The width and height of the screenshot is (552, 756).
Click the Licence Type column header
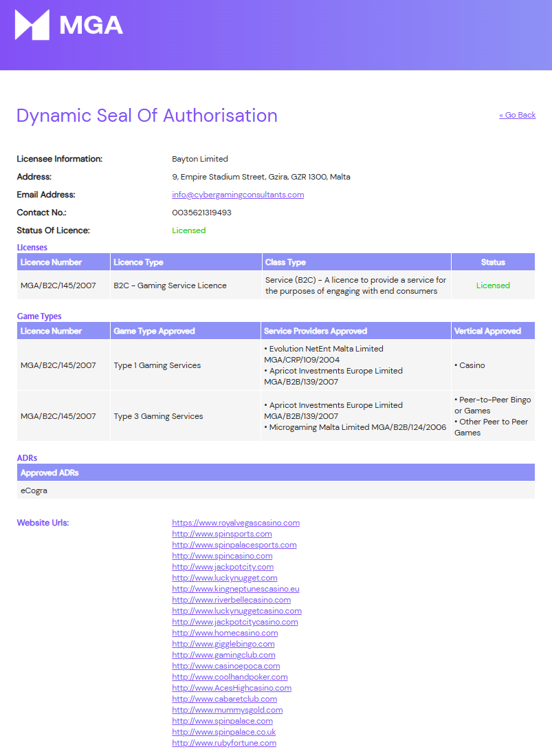click(x=186, y=262)
